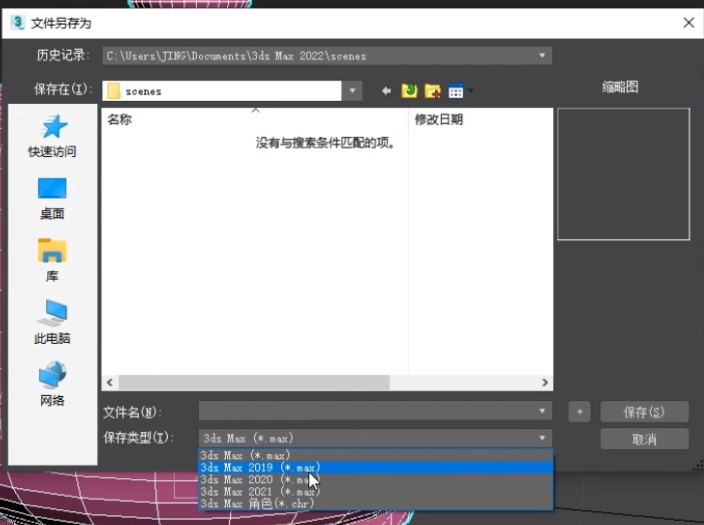Select 3ds Max 2019 (*.max) file type
This screenshot has width=704, height=525.
click(375, 468)
